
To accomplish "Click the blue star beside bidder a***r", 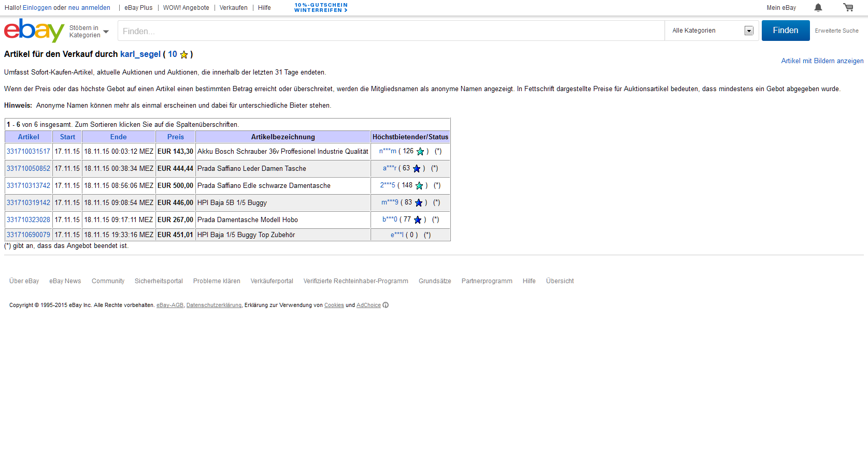I will point(417,169).
